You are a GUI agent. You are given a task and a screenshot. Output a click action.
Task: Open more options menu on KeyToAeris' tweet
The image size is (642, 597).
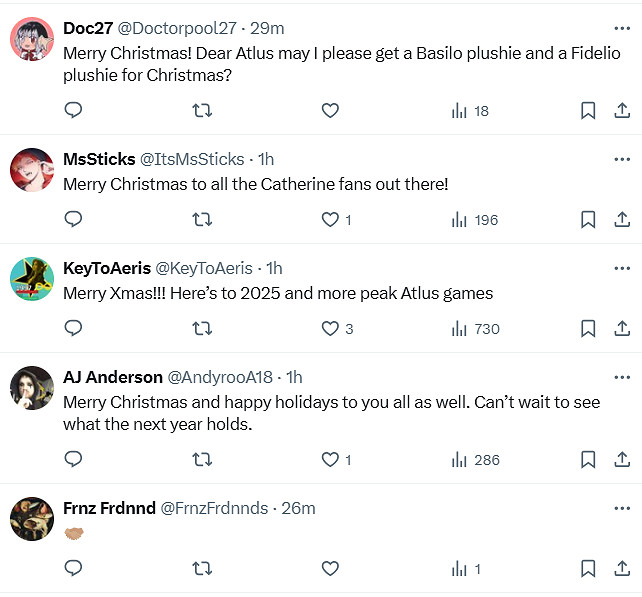coord(622,268)
